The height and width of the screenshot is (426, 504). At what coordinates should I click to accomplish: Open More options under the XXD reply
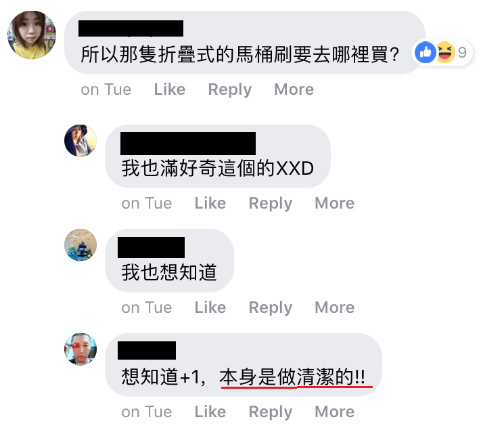(335, 203)
